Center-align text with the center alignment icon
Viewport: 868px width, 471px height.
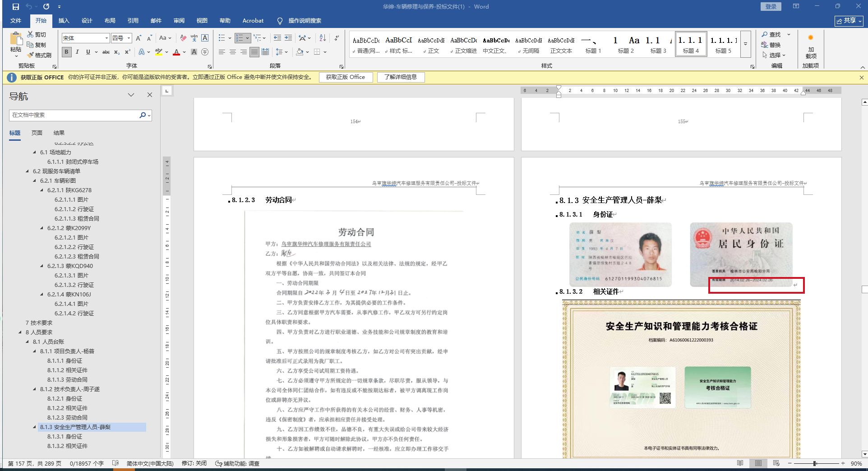coord(233,52)
